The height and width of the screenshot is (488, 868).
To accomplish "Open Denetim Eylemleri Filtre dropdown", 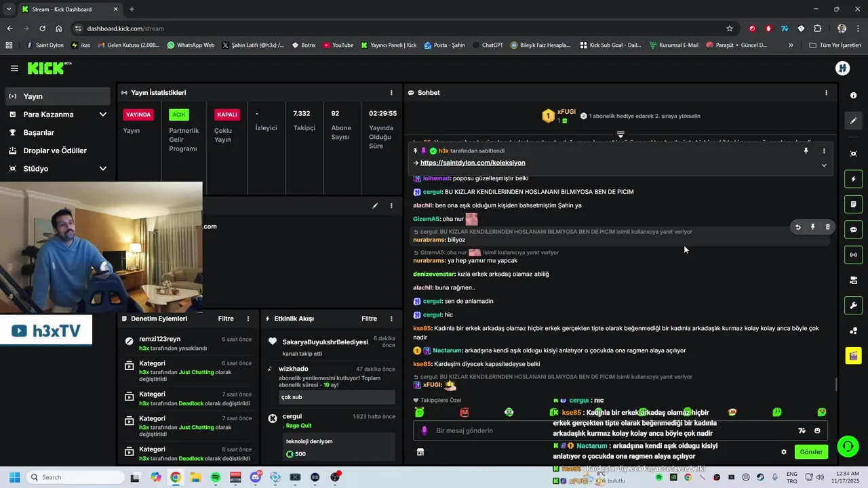I will point(226,319).
